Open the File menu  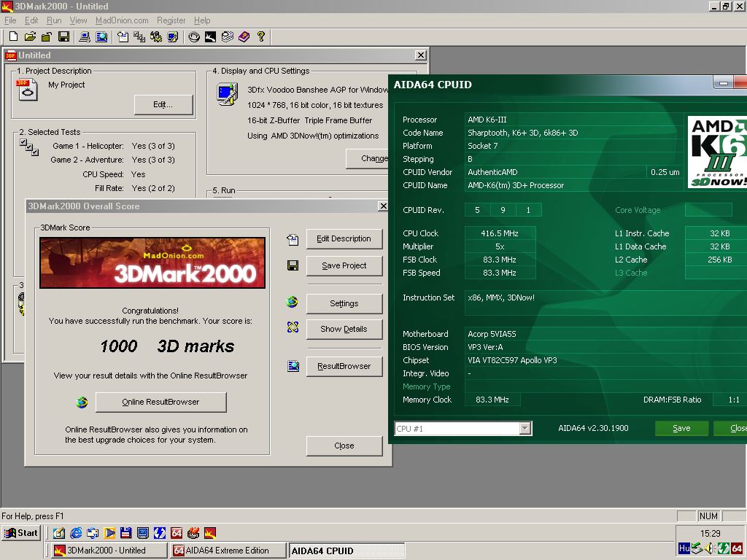pos(10,20)
